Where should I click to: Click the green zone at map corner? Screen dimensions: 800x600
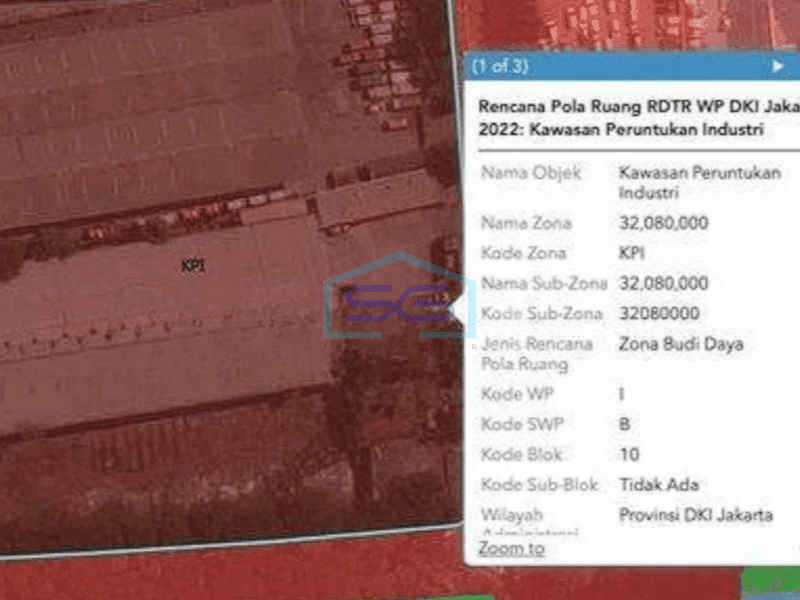(768, 582)
